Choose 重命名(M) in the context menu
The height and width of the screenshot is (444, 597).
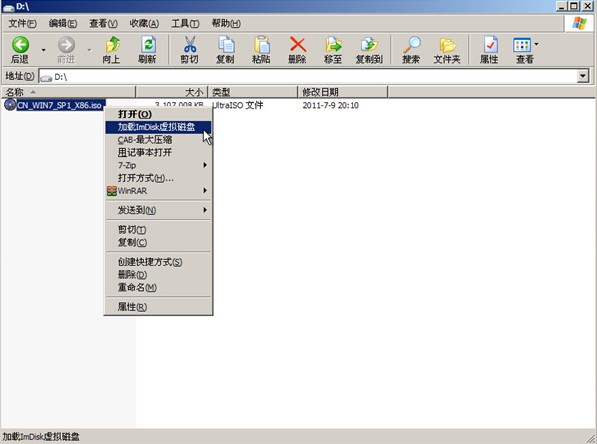click(x=158, y=287)
